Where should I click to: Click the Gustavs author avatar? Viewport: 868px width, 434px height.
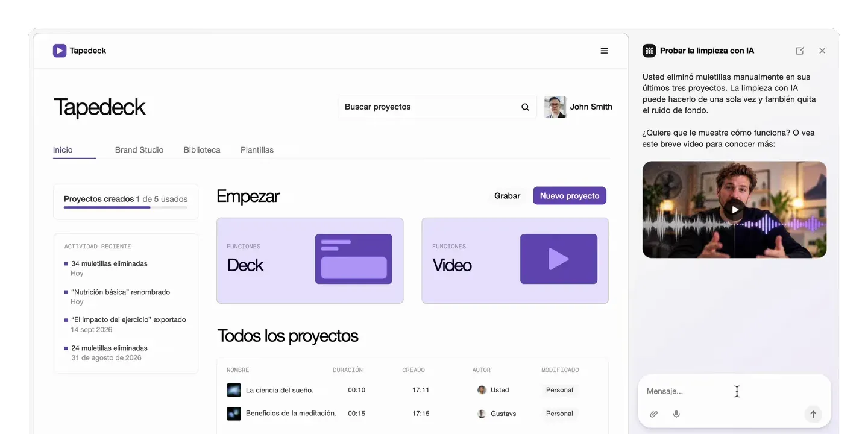pyautogui.click(x=482, y=414)
